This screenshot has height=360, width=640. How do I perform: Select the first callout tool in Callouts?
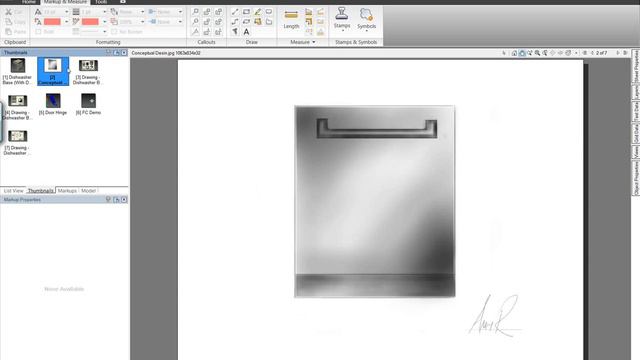click(196, 12)
